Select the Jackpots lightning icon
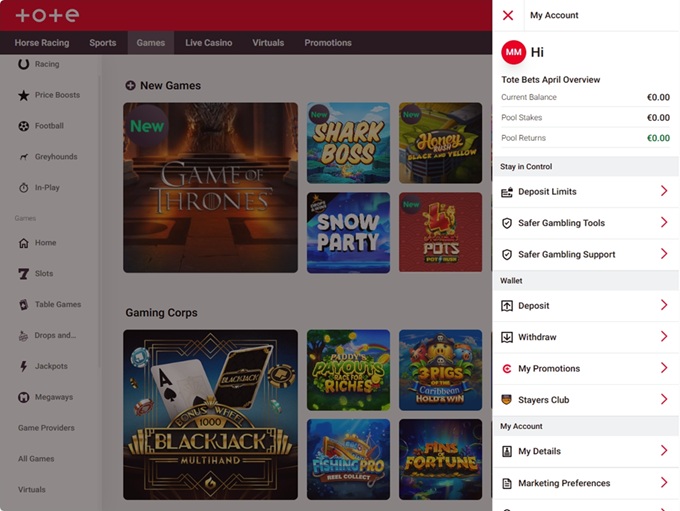Image resolution: width=680 pixels, height=511 pixels. (x=24, y=367)
